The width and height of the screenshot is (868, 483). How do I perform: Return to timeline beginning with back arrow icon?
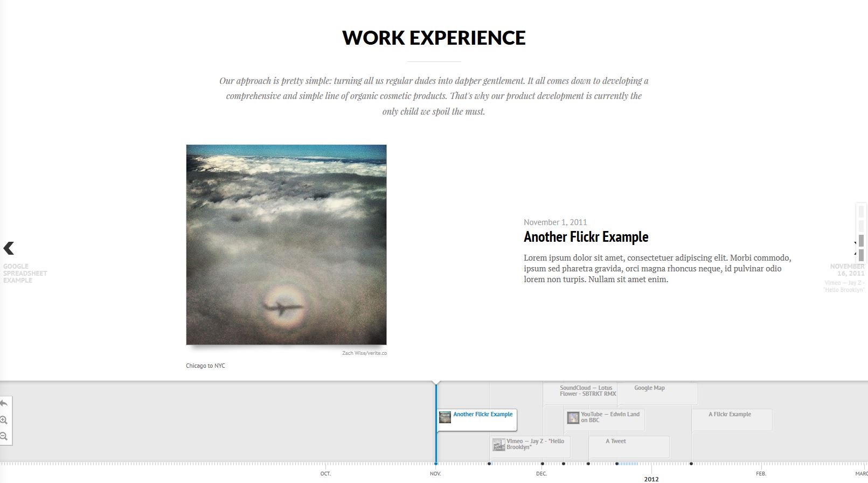pos(4,403)
